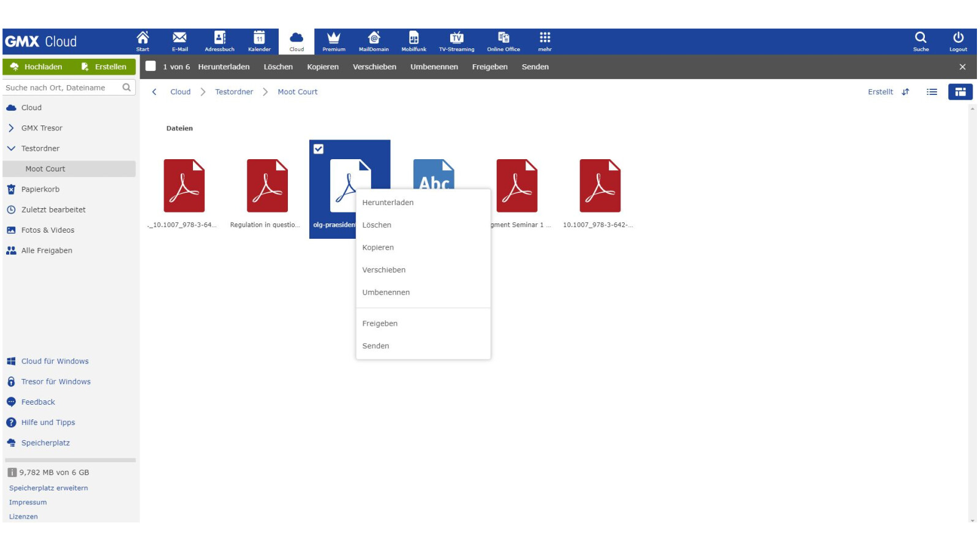Click the Logout power icon
This screenshot has width=980, height=551.
pyautogui.click(x=958, y=41)
